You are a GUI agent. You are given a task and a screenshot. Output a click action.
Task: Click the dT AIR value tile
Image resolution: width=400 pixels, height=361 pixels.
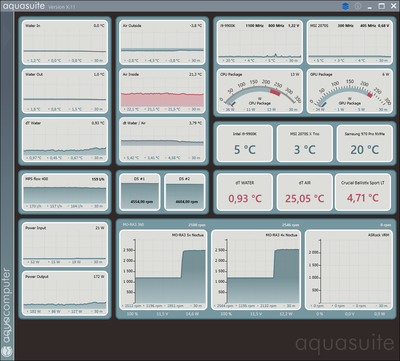[x=305, y=192]
